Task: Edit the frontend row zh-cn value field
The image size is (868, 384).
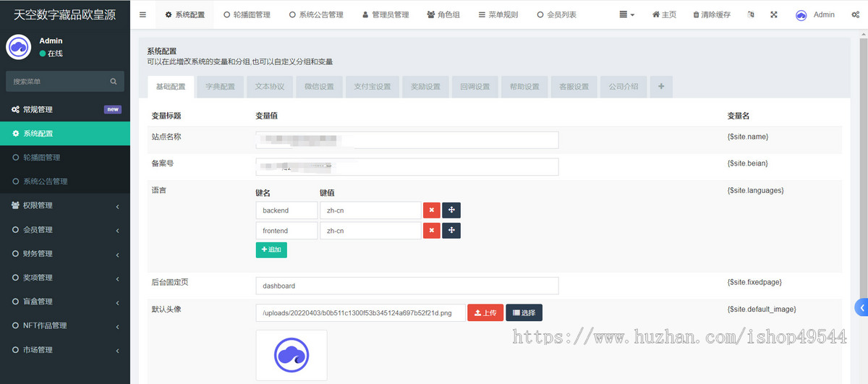Action: click(x=370, y=231)
